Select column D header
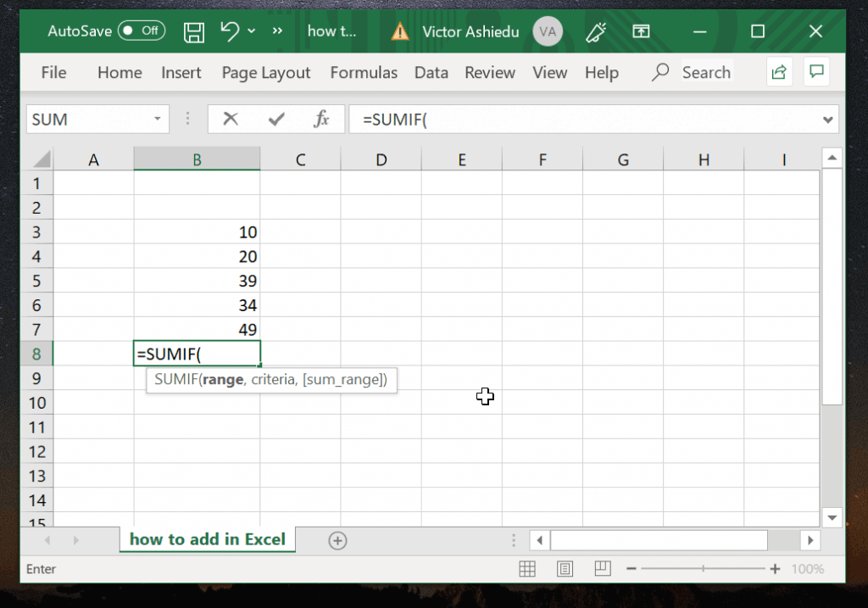The width and height of the screenshot is (868, 608). pos(381,159)
